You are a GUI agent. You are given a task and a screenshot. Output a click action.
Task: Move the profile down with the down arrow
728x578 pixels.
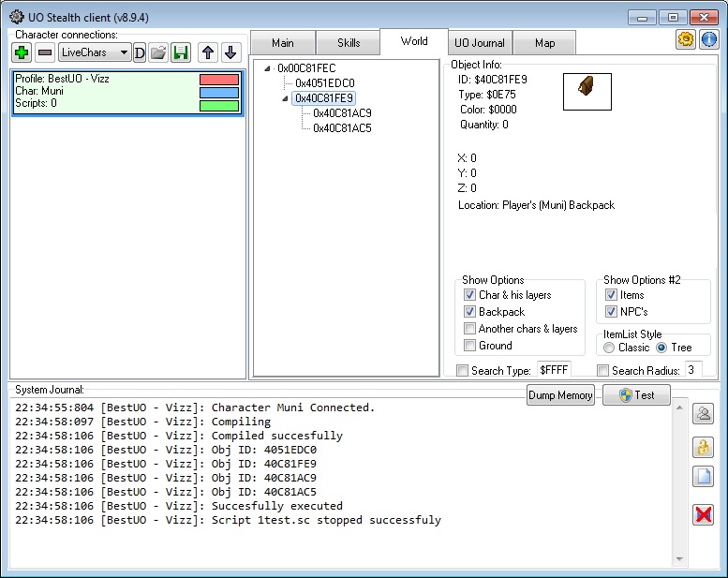[230, 53]
